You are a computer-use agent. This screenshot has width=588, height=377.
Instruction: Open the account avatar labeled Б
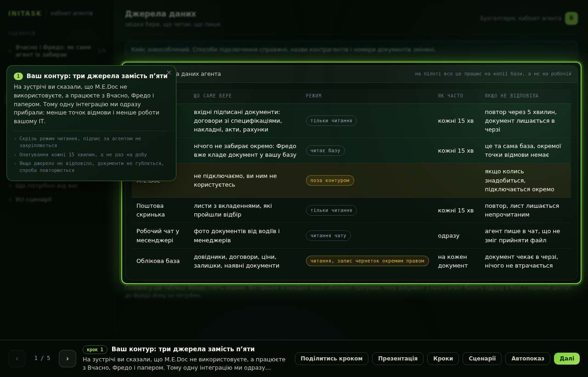click(571, 18)
